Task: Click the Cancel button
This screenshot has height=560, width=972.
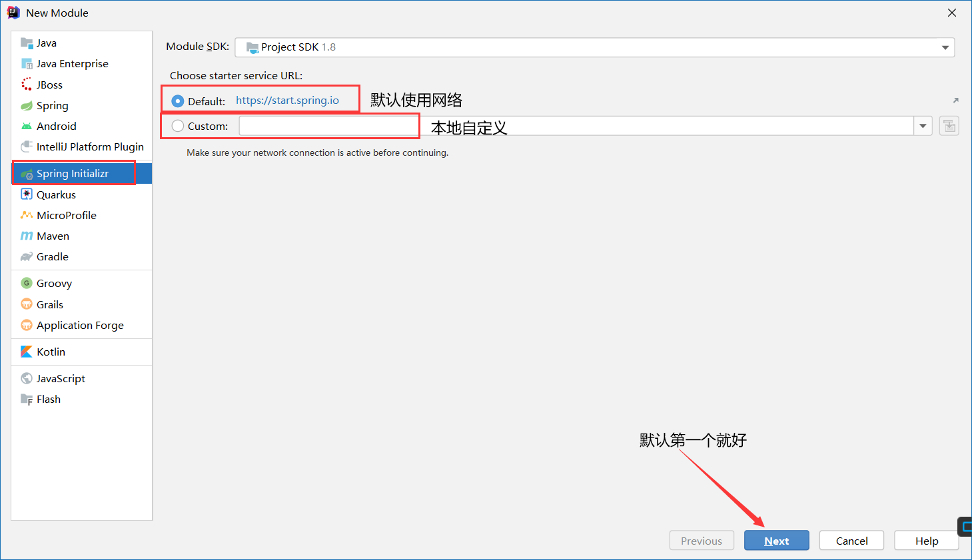Action: (x=851, y=541)
